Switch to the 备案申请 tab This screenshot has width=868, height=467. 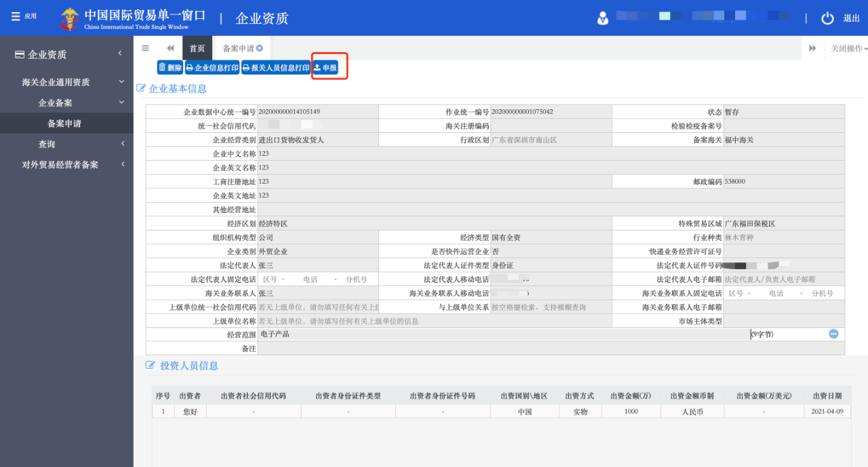239,48
